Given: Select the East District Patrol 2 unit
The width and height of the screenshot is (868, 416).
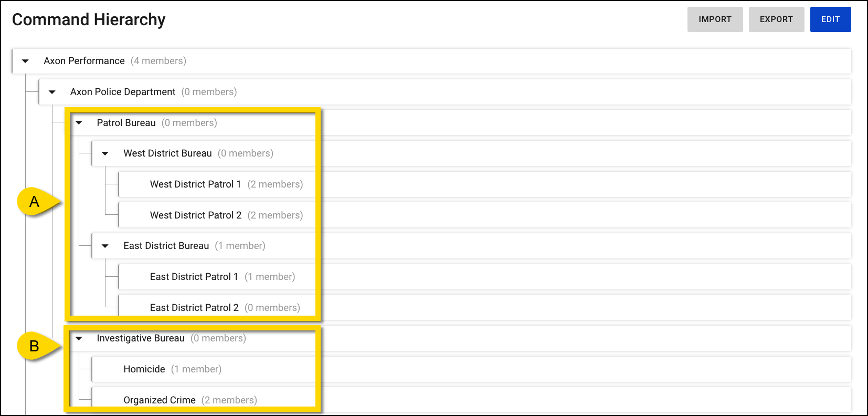Looking at the screenshot, I should (x=194, y=307).
